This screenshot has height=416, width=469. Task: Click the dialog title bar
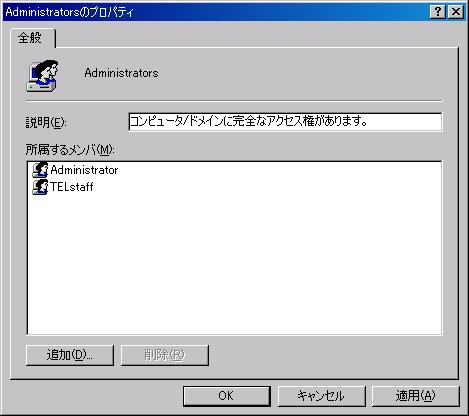click(x=217, y=12)
